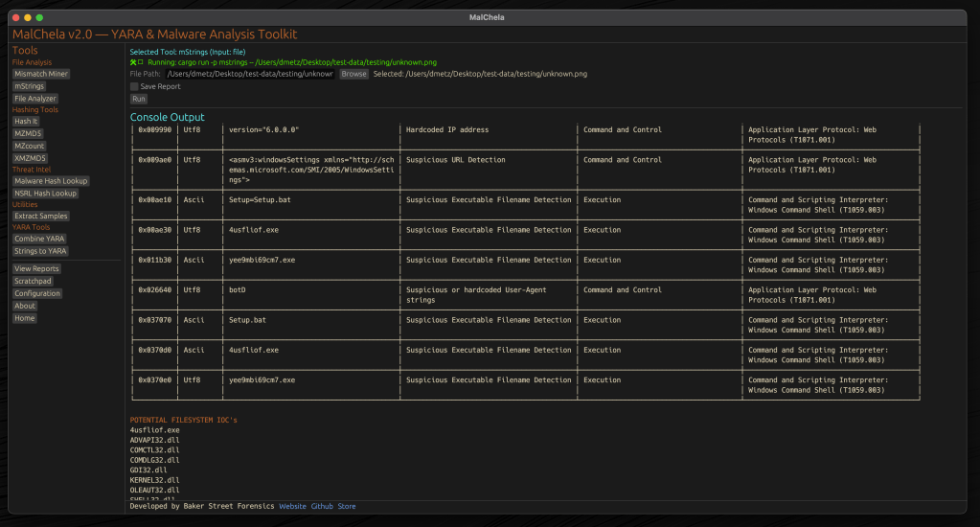The height and width of the screenshot is (527, 980).
Task: Enable the Save Report checkbox
Action: pos(134,86)
